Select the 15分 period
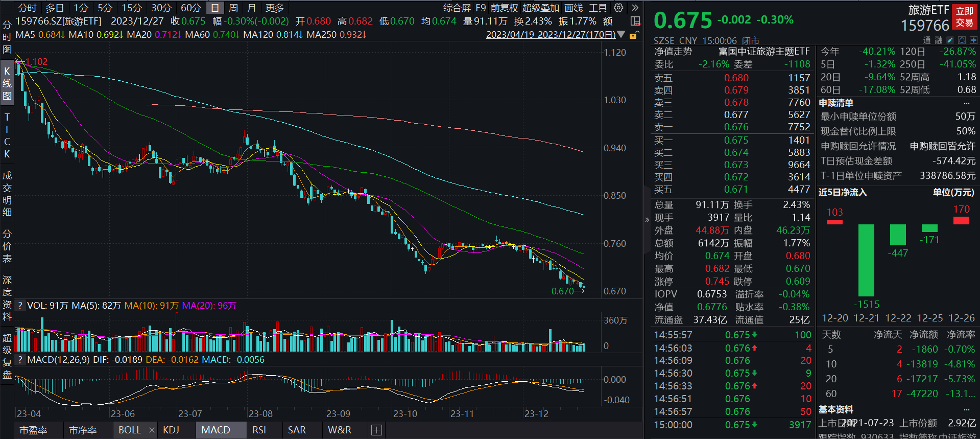Screen dimensions: 980x439 click(x=132, y=8)
